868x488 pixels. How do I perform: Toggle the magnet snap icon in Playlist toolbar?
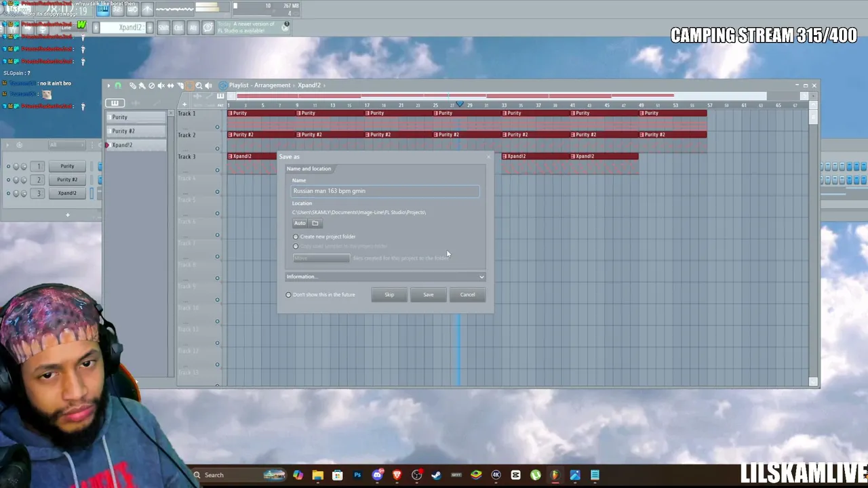[x=118, y=85]
